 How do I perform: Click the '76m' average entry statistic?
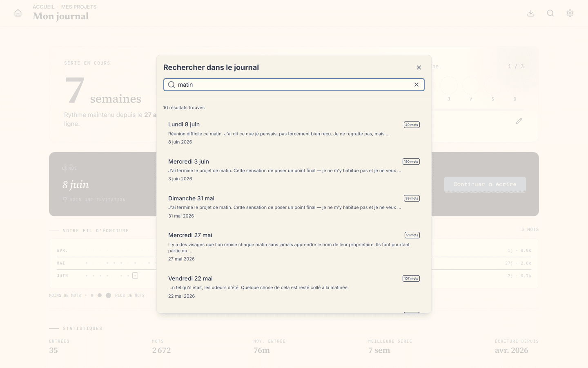point(262,350)
